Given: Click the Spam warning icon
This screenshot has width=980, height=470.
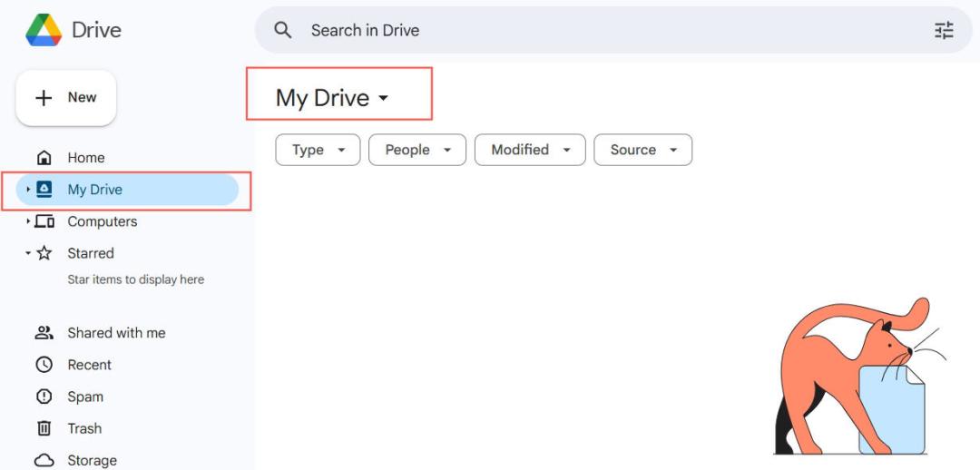Looking at the screenshot, I should 44,397.
